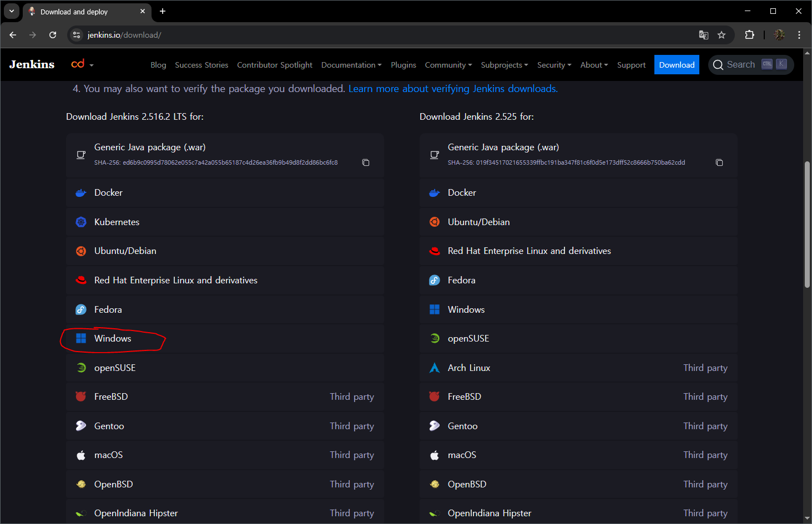Click the Ubuntu logo under Jenkins 2.525
Screen dimensions: 812x524
point(435,222)
